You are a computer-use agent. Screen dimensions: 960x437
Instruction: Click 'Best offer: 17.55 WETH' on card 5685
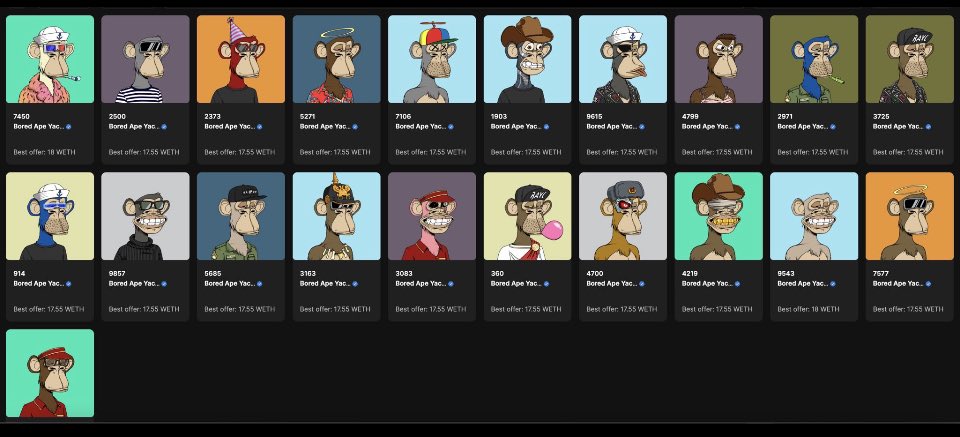pyautogui.click(x=239, y=309)
